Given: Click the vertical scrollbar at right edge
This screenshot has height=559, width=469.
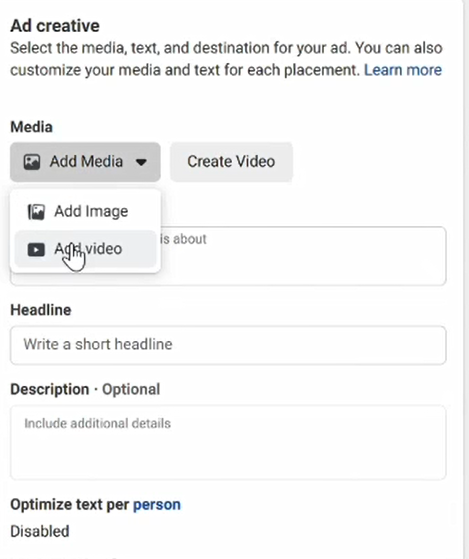Looking at the screenshot, I should coord(466,280).
